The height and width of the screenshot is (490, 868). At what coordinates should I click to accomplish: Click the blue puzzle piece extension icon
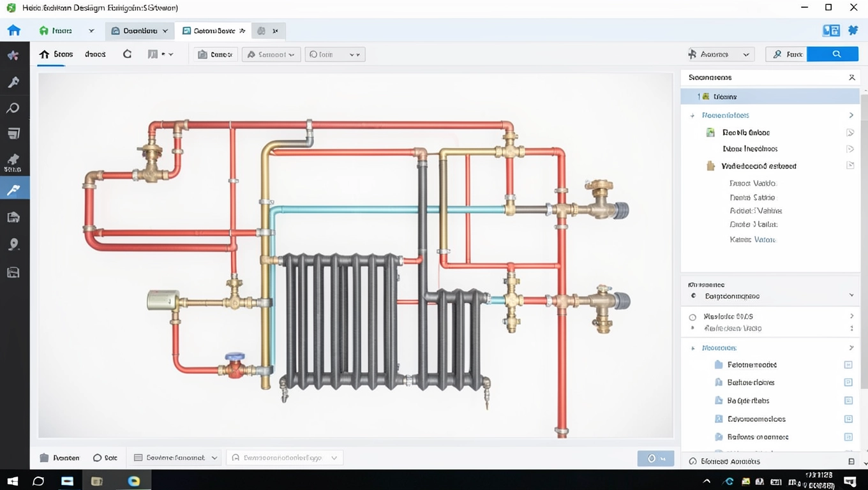click(853, 31)
